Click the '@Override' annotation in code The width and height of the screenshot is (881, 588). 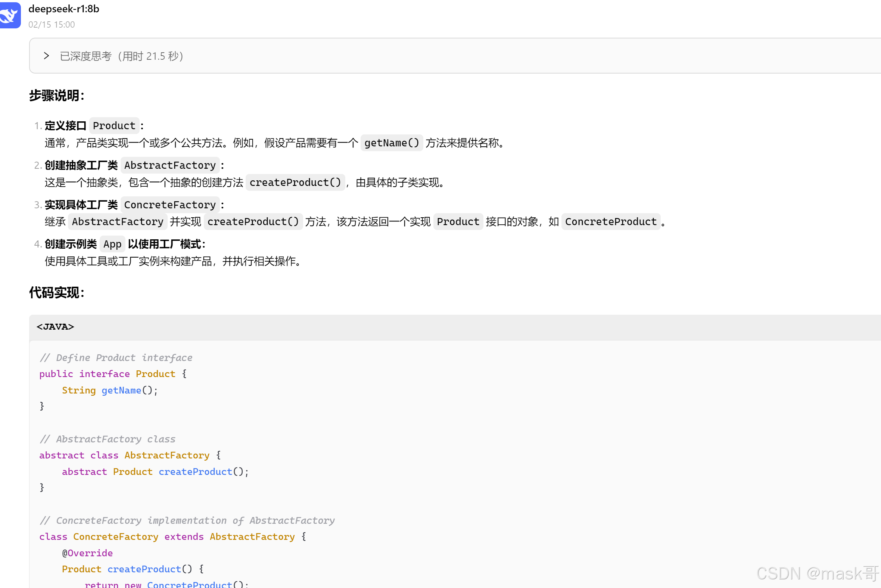(87, 553)
